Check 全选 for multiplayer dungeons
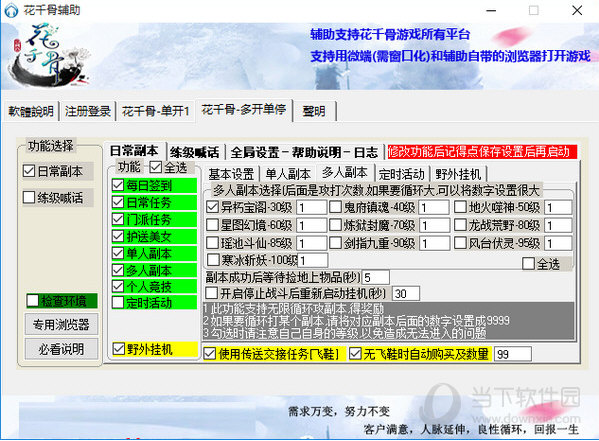Screen dimensions: 599x441 coord(528,263)
